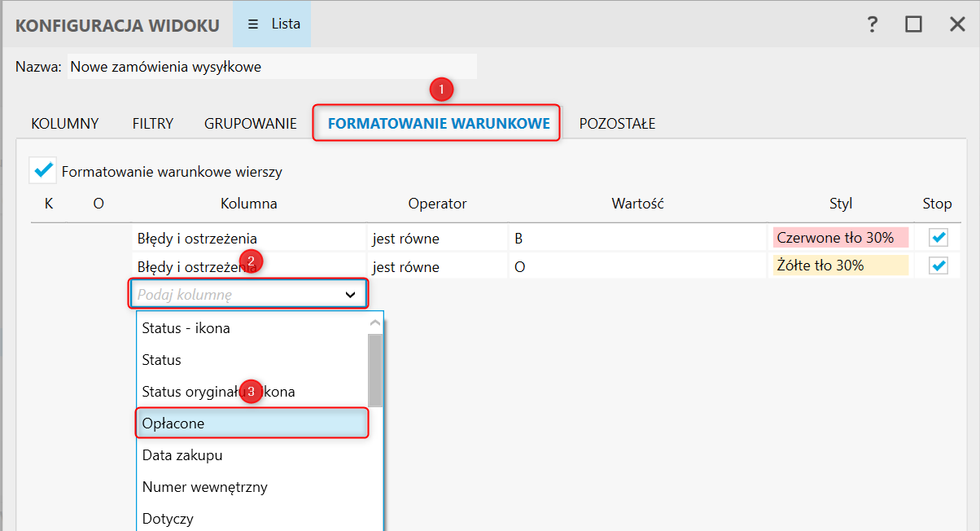Toggle Stop checkbox in Czerwone tło row
This screenshot has height=531, width=980.
point(938,238)
